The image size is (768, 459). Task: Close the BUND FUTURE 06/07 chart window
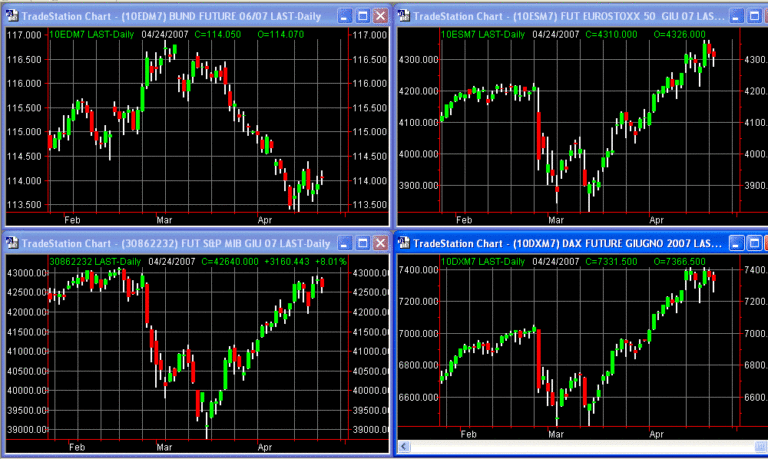click(380, 16)
